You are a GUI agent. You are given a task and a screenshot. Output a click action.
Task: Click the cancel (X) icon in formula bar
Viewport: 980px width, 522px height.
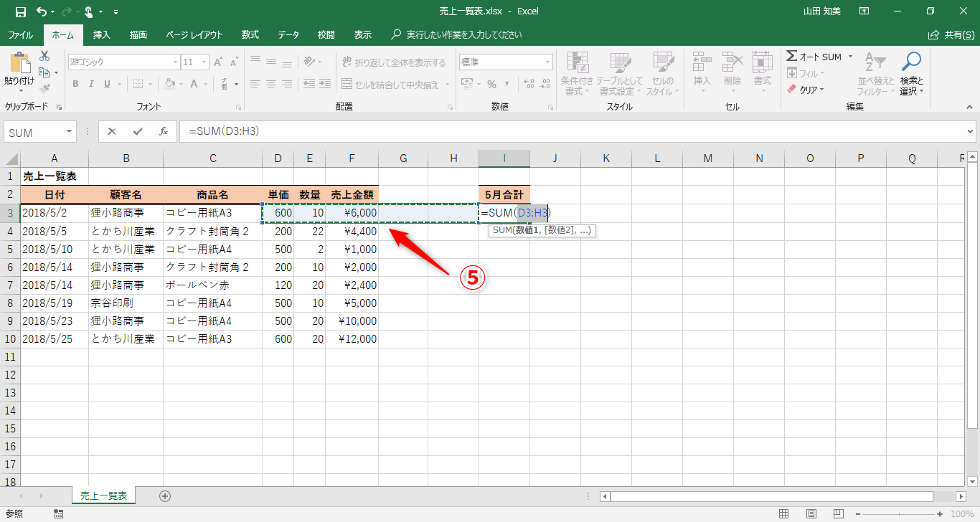click(x=112, y=131)
